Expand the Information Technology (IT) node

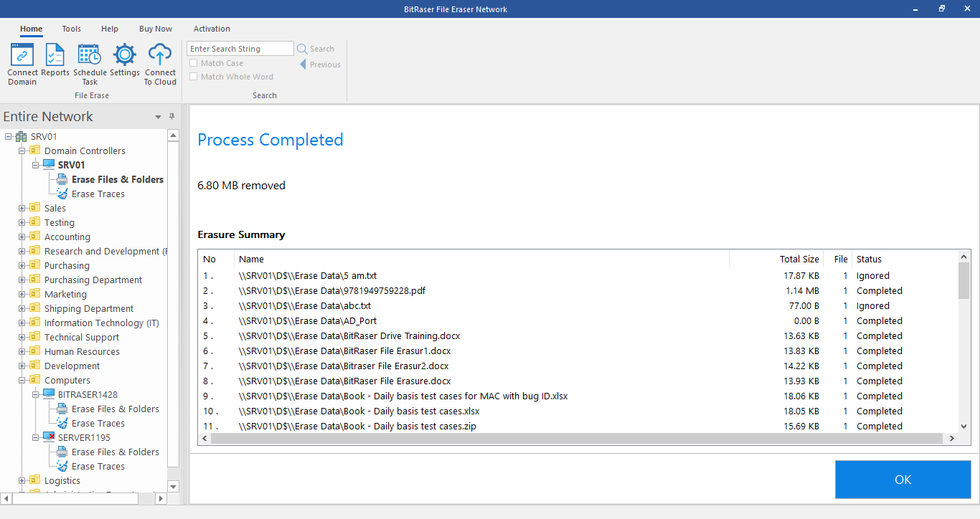click(x=22, y=323)
